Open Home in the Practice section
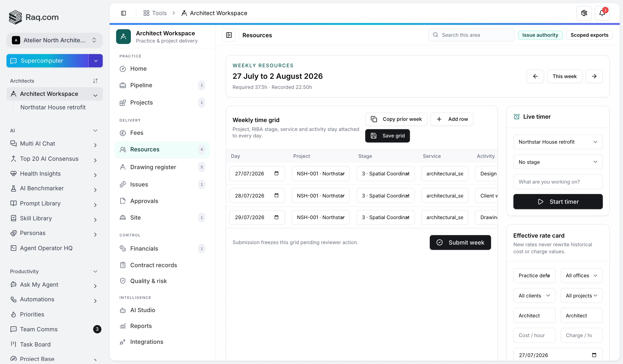Image resolution: width=623 pixels, height=364 pixels. click(162, 69)
